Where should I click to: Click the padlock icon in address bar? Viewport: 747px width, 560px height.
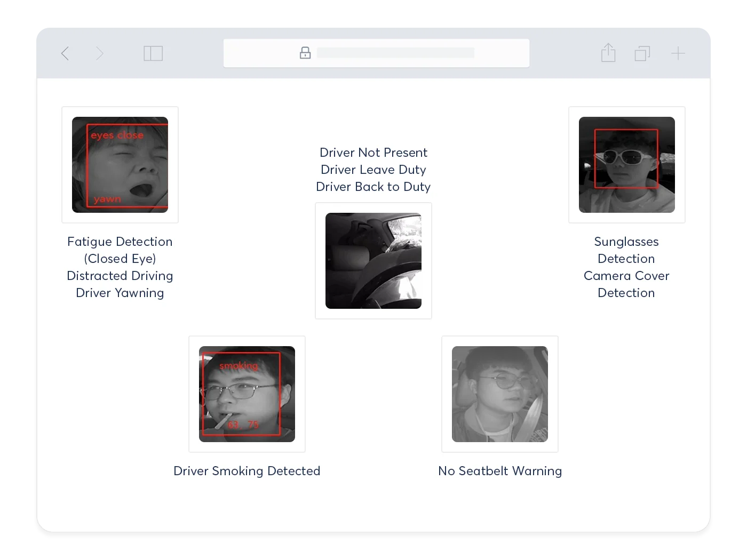tap(305, 53)
